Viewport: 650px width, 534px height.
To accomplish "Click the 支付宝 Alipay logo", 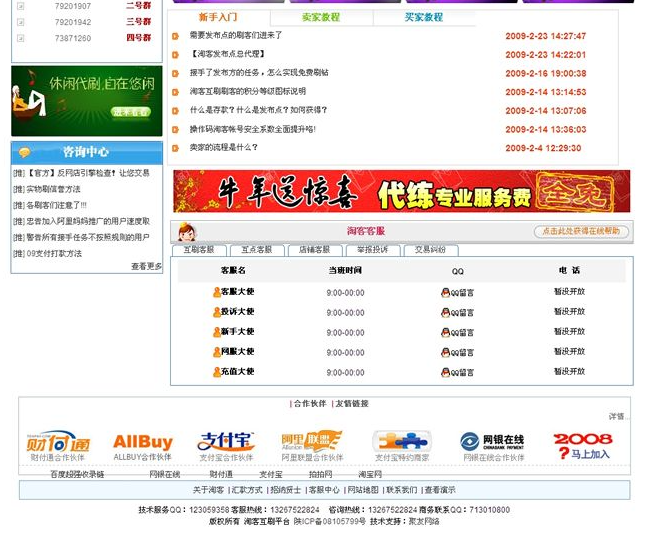I will pyautogui.click(x=226, y=441).
